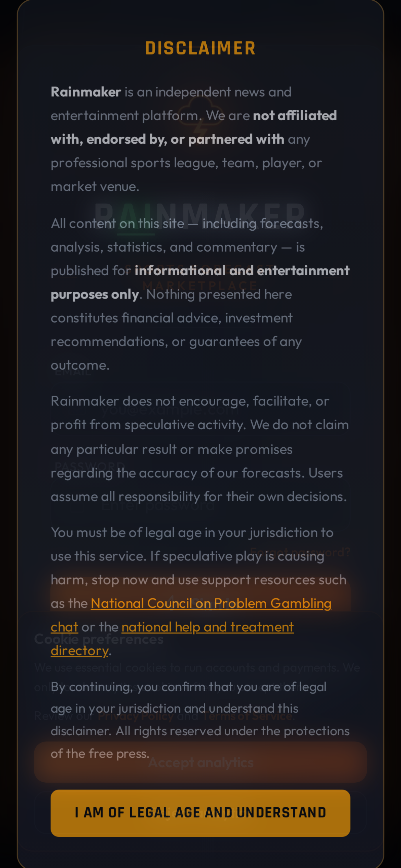Open National Council on Problem Gambling chat link
Viewport: 401px width, 868px height.
(x=211, y=604)
